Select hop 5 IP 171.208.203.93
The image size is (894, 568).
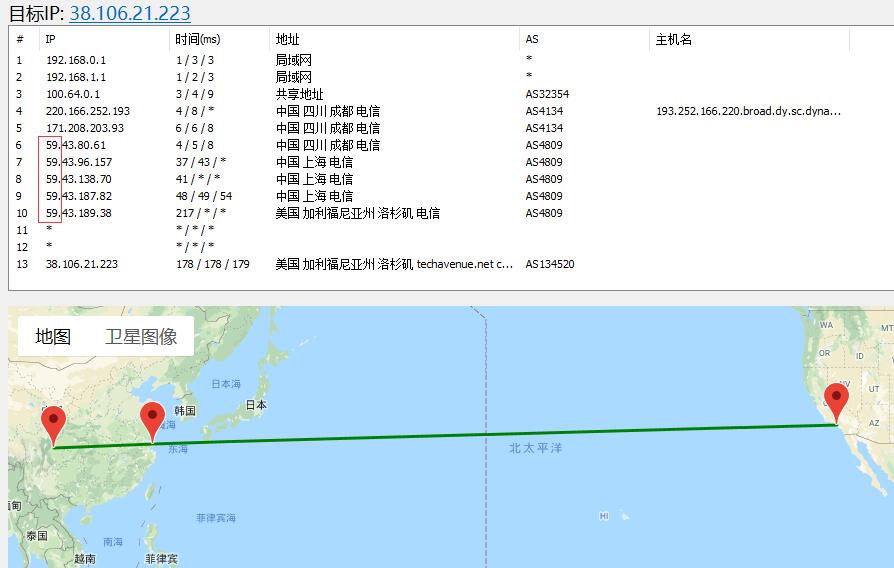(85, 128)
